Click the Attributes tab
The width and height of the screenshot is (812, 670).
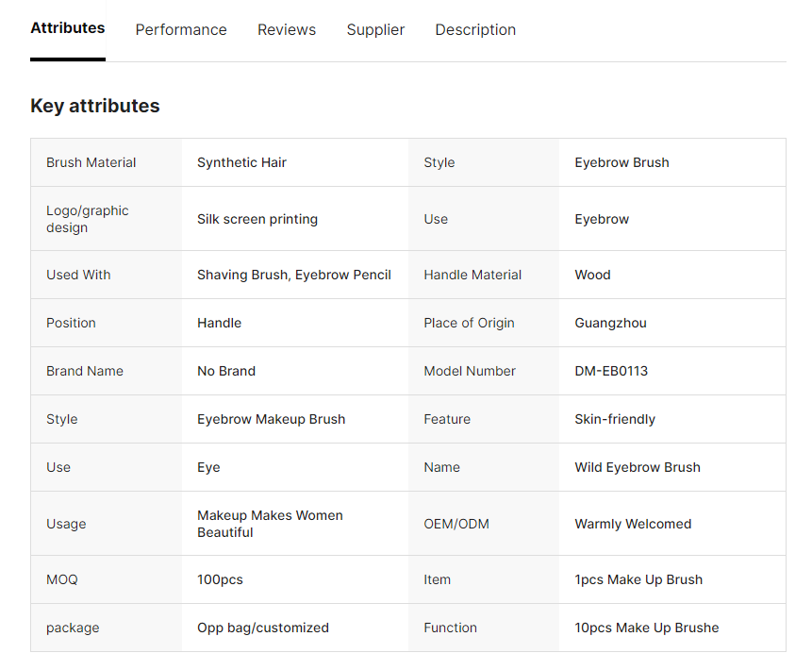coord(68,28)
